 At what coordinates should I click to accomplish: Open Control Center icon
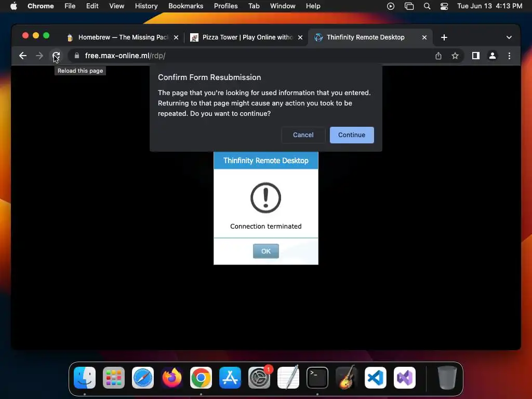pyautogui.click(x=444, y=6)
